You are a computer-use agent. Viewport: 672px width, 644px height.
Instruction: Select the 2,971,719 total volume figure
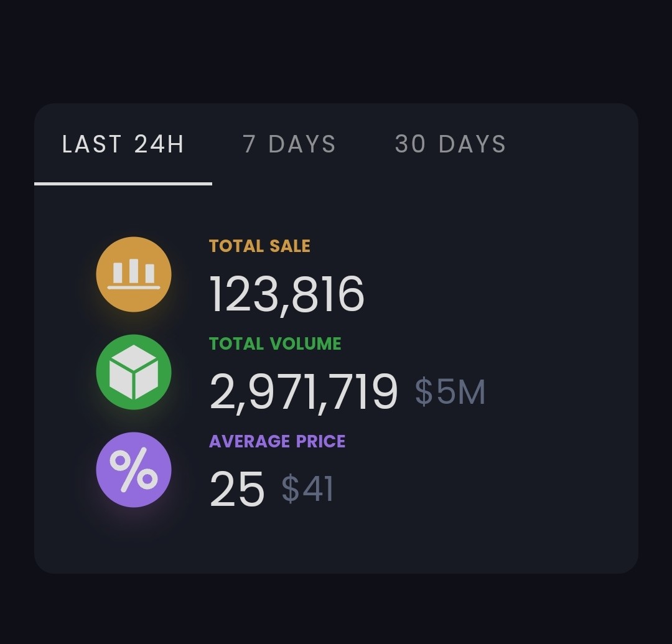click(x=304, y=392)
